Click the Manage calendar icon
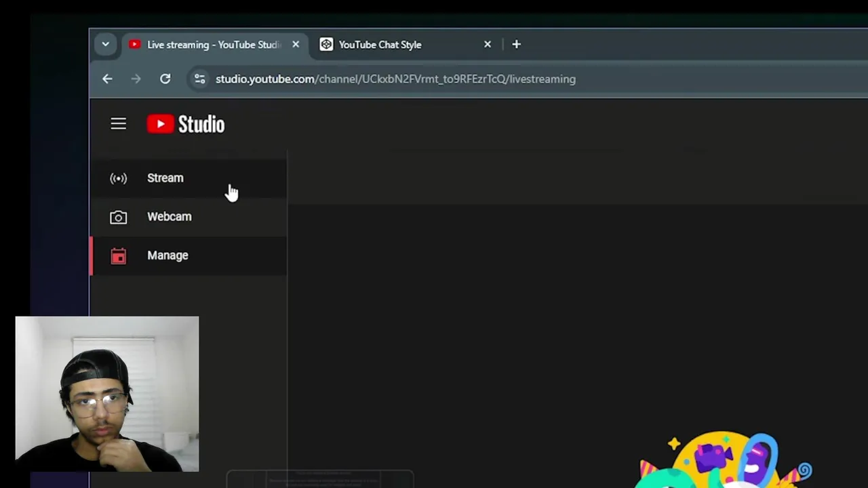 pos(118,256)
